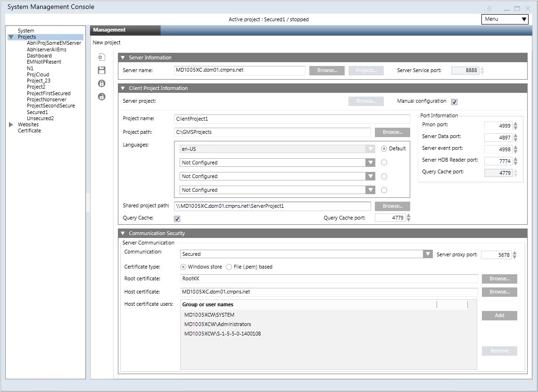Click the Project name input field

point(292,119)
